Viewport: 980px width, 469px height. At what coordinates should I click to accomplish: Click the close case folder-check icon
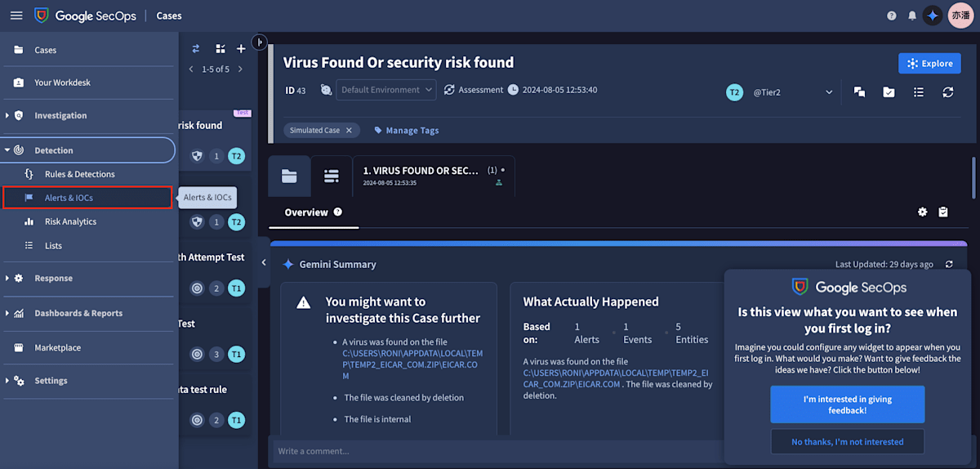pos(889,92)
